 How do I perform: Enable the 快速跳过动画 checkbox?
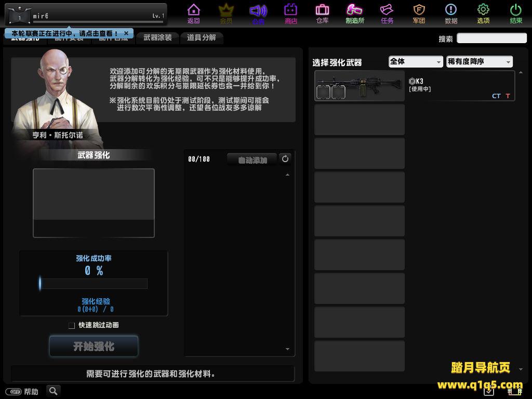[72, 325]
